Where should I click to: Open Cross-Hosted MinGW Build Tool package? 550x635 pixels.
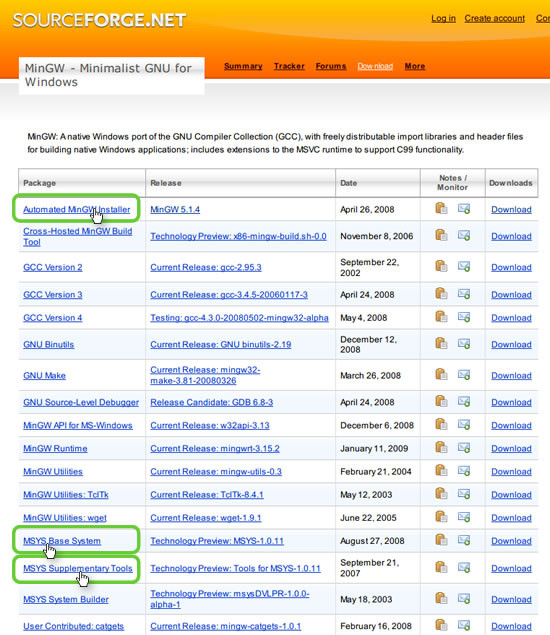[77, 237]
